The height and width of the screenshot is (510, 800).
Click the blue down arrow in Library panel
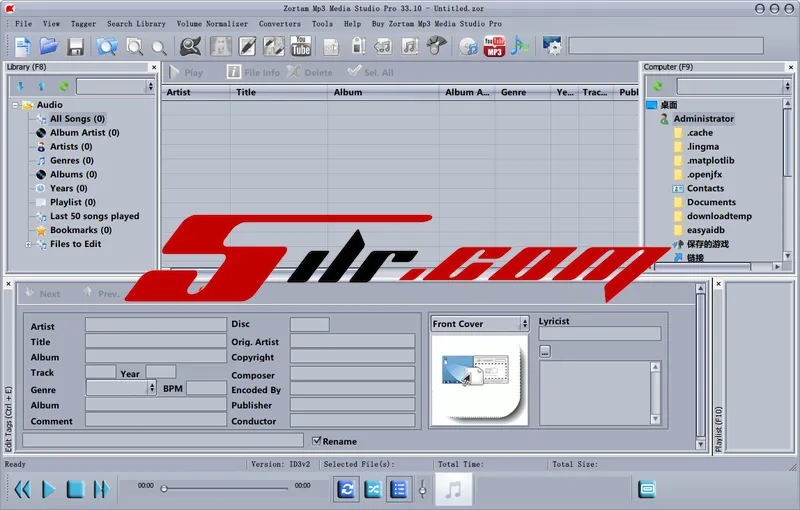click(x=20, y=86)
